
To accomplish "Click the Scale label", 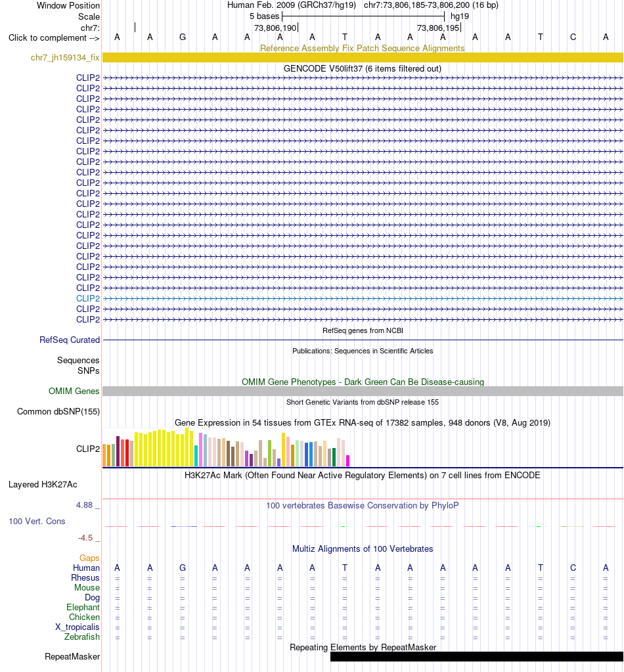I will pos(89,16).
